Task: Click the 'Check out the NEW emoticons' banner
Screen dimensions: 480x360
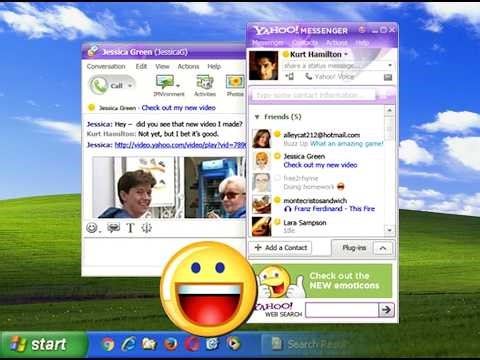Action: click(x=323, y=281)
